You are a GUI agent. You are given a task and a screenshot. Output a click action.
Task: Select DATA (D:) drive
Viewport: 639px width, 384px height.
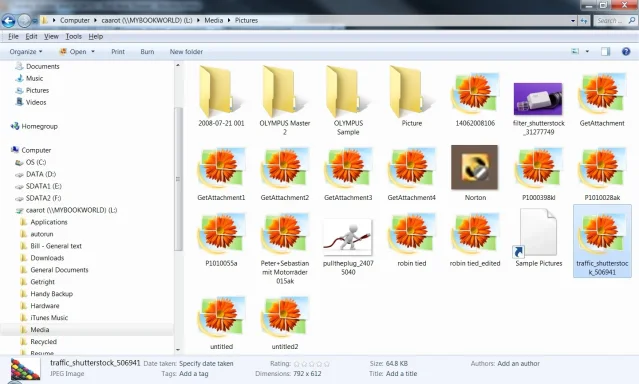(41, 174)
